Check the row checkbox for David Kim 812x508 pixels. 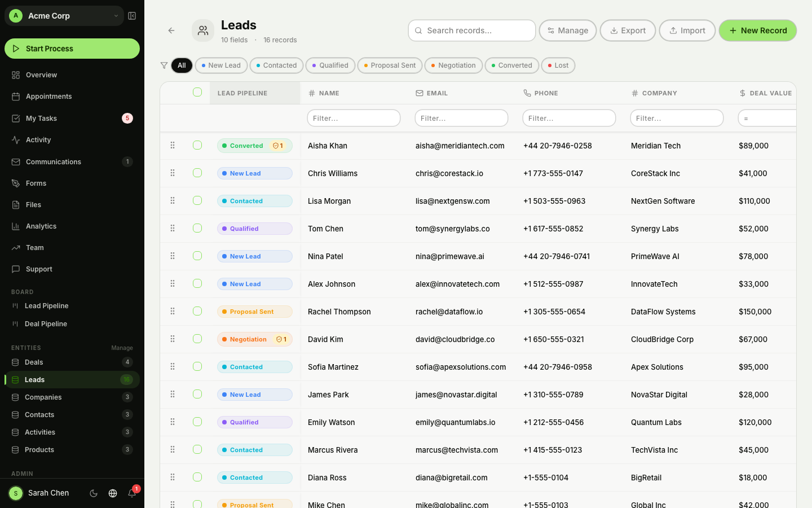pos(197,339)
